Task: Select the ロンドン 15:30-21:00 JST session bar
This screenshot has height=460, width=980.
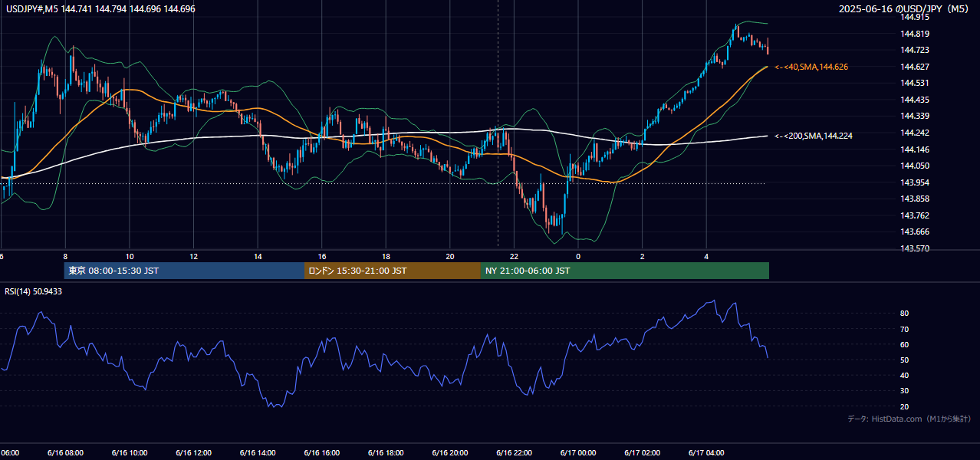Action: 393,271
